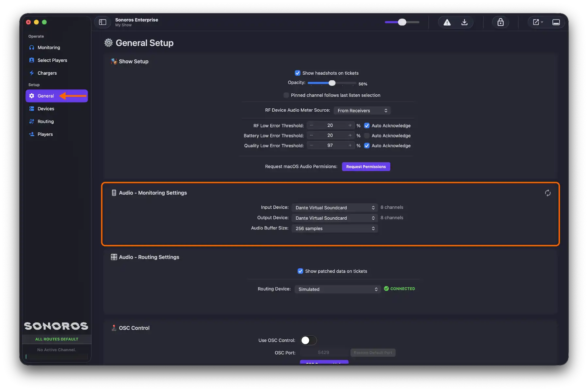Click the Devices sidebar icon
The image size is (588, 391).
[32, 109]
